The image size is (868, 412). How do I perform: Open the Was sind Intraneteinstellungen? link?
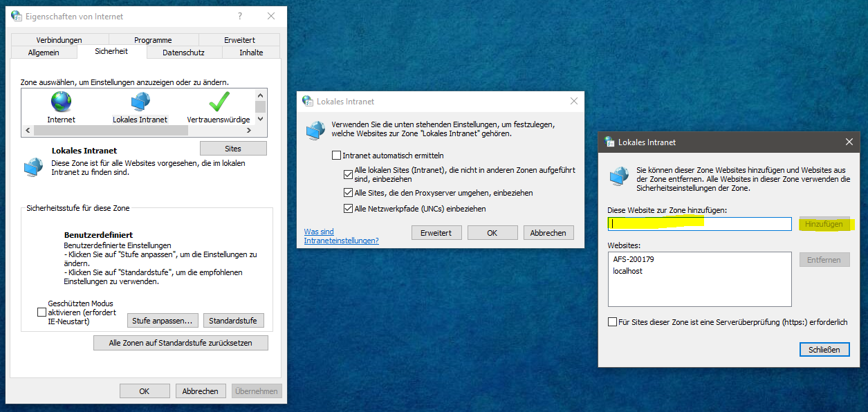point(342,236)
